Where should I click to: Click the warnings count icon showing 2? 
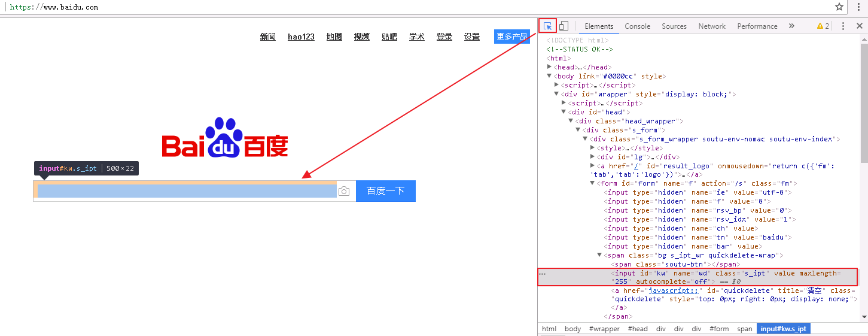point(823,26)
